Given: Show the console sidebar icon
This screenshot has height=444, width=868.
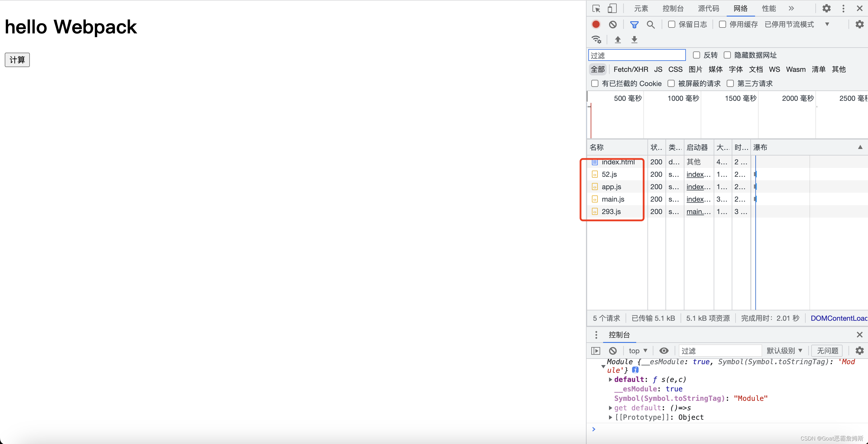Looking at the screenshot, I should [x=596, y=351].
